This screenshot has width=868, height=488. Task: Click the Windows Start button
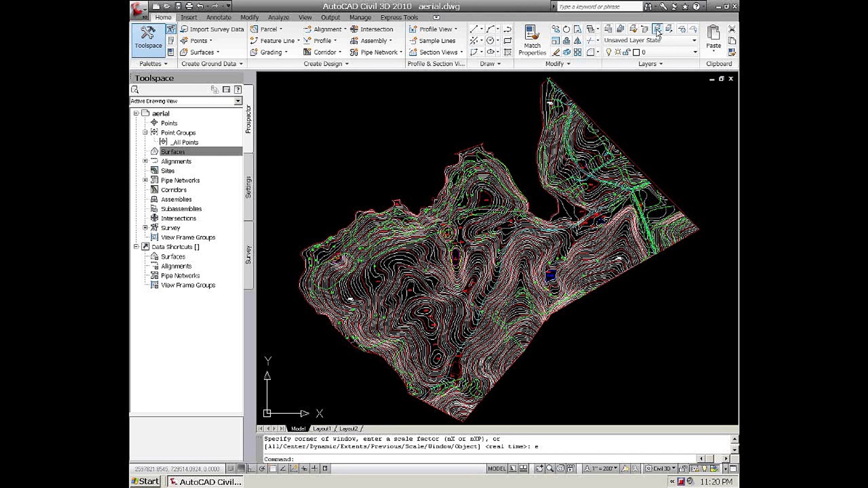tap(146, 482)
